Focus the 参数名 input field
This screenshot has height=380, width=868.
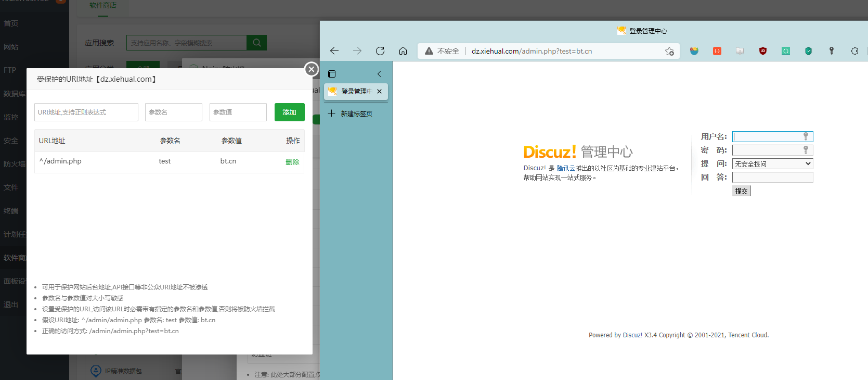174,112
